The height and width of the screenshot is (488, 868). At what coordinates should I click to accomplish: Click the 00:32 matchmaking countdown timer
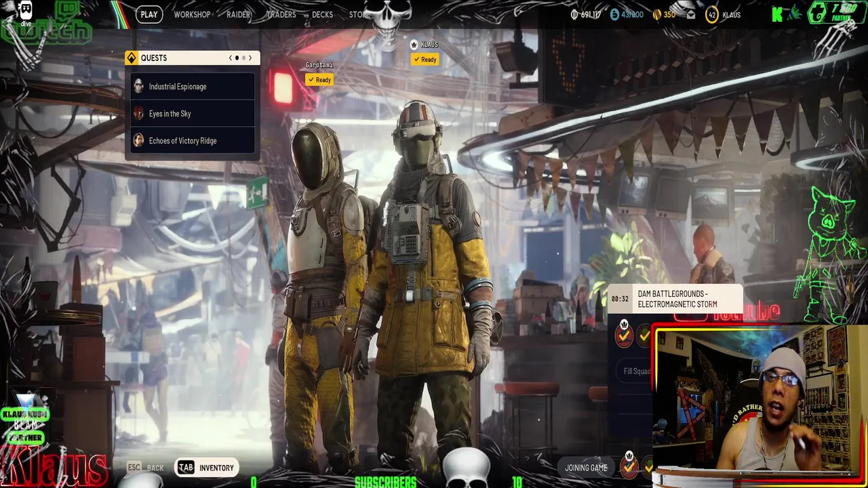tap(620, 299)
